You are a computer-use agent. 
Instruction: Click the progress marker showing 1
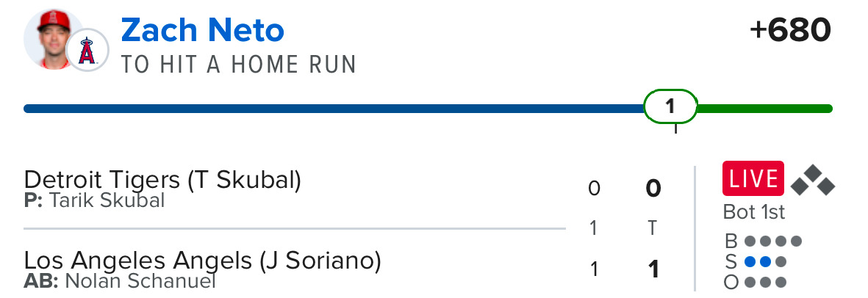pos(670,107)
